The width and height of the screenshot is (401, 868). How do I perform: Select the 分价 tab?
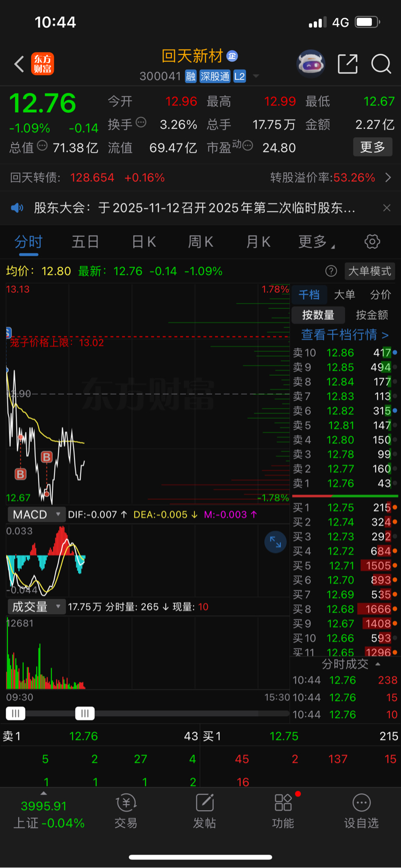pyautogui.click(x=381, y=295)
